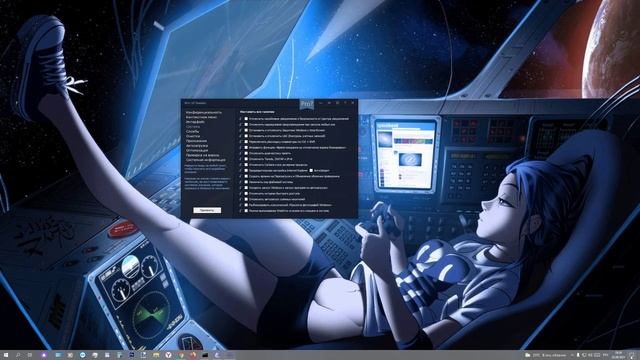The height and width of the screenshot is (360, 640).
Task: Click the keyboard language indicator in tray
Action: click(x=605, y=355)
